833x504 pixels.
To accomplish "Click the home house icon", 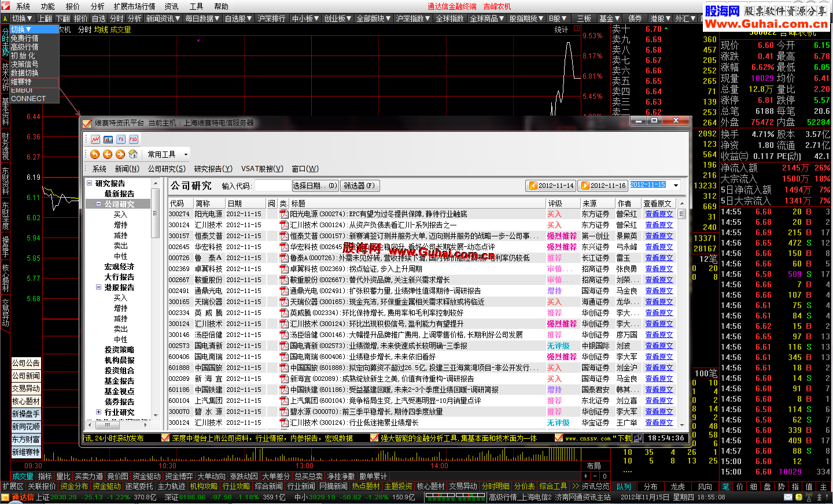I will (x=133, y=154).
